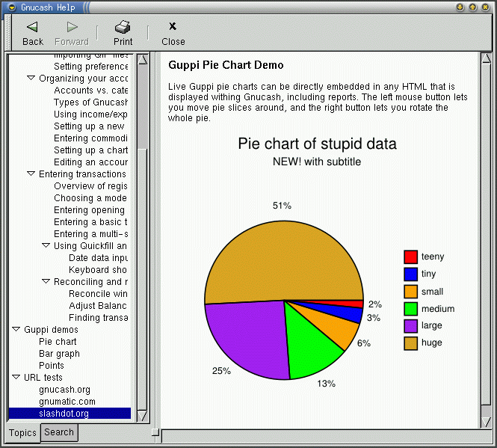The width and height of the screenshot is (497, 448).
Task: Collapse the Guppi demos tree branch
Action: (x=16, y=330)
